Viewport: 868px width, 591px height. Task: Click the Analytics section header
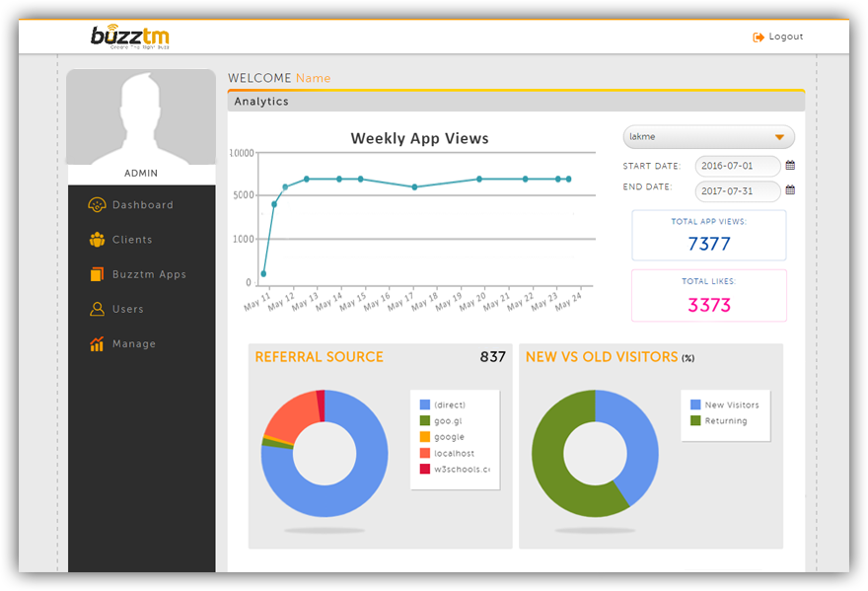point(516,102)
